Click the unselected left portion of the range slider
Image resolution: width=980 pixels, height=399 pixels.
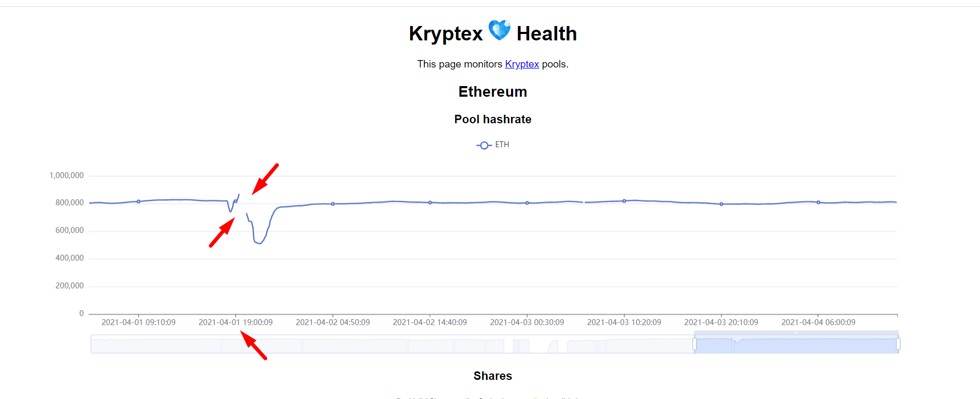tap(372, 345)
